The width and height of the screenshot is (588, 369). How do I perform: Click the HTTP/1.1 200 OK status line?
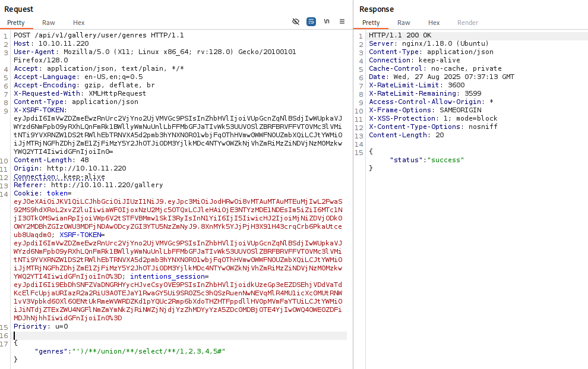(x=400, y=35)
